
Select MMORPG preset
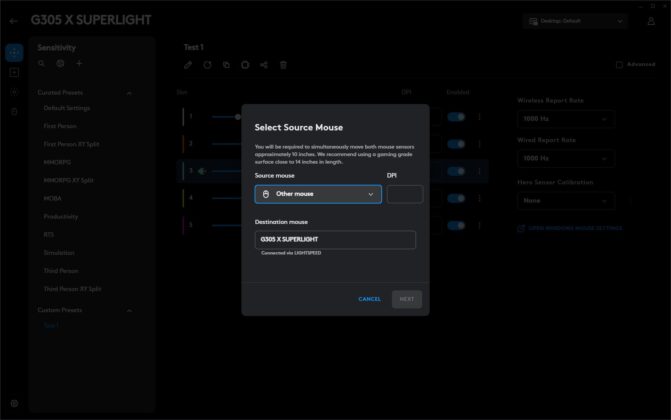pos(57,162)
